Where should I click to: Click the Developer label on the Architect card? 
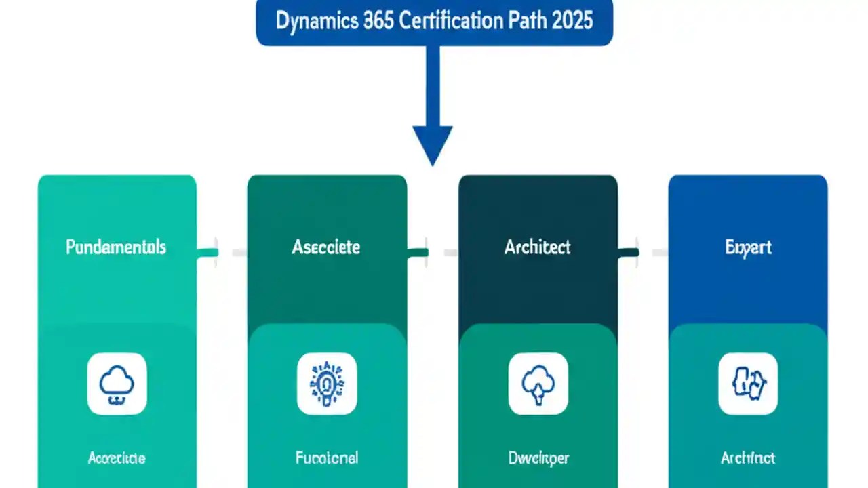pos(538,457)
